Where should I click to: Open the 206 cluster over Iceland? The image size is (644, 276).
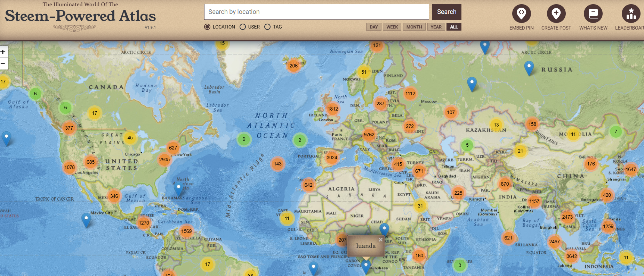(x=294, y=66)
